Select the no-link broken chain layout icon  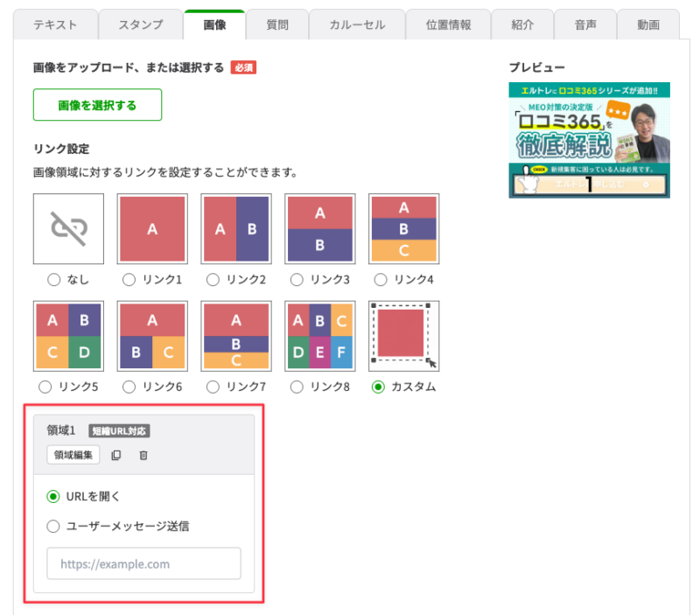point(68,228)
